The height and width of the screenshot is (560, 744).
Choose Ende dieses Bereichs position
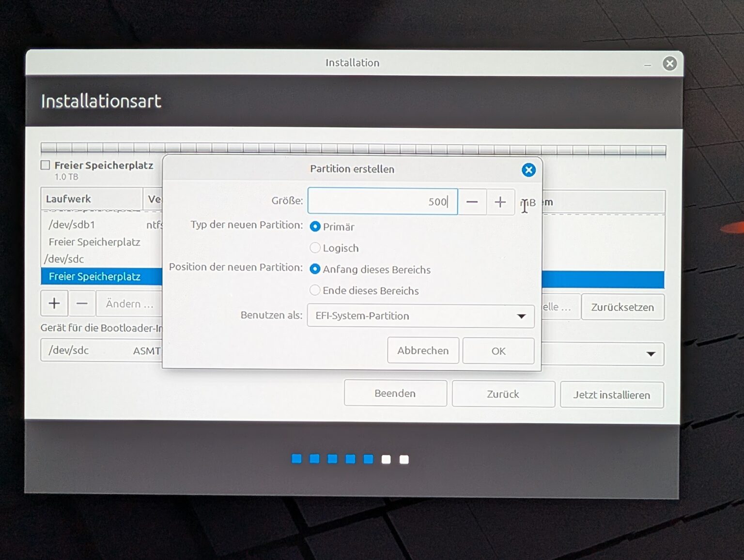(x=315, y=290)
